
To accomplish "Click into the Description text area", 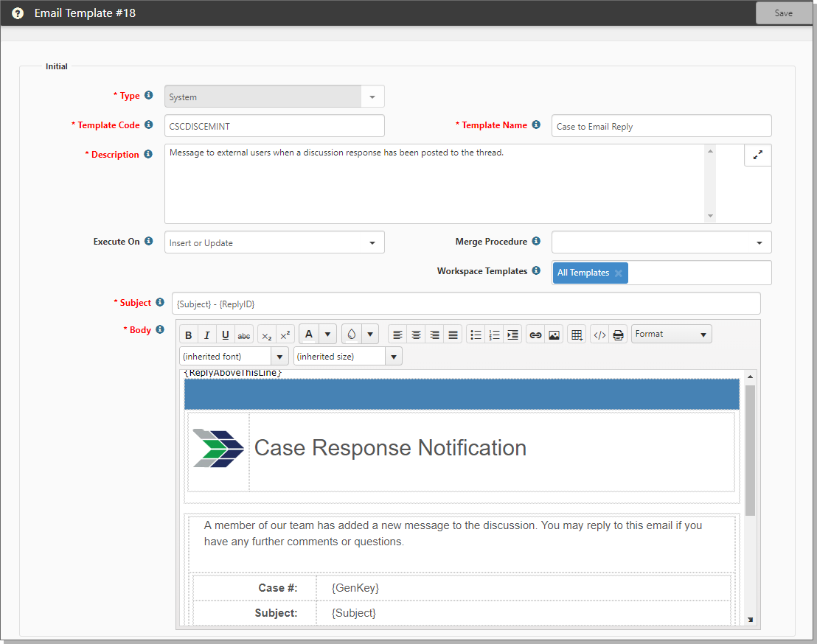I will coord(435,183).
